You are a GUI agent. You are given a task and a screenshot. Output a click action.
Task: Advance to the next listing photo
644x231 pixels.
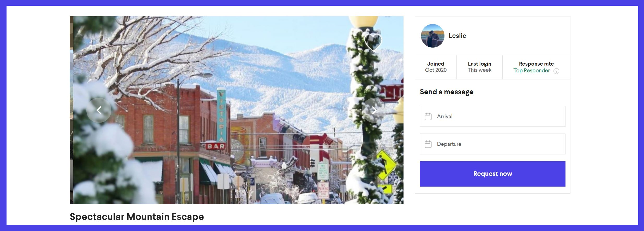pyautogui.click(x=374, y=110)
